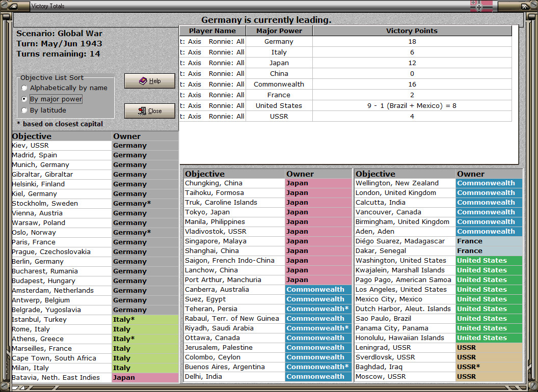Select the Helsinki, Finland objective
This screenshot has height=392, width=538.
tap(62, 184)
